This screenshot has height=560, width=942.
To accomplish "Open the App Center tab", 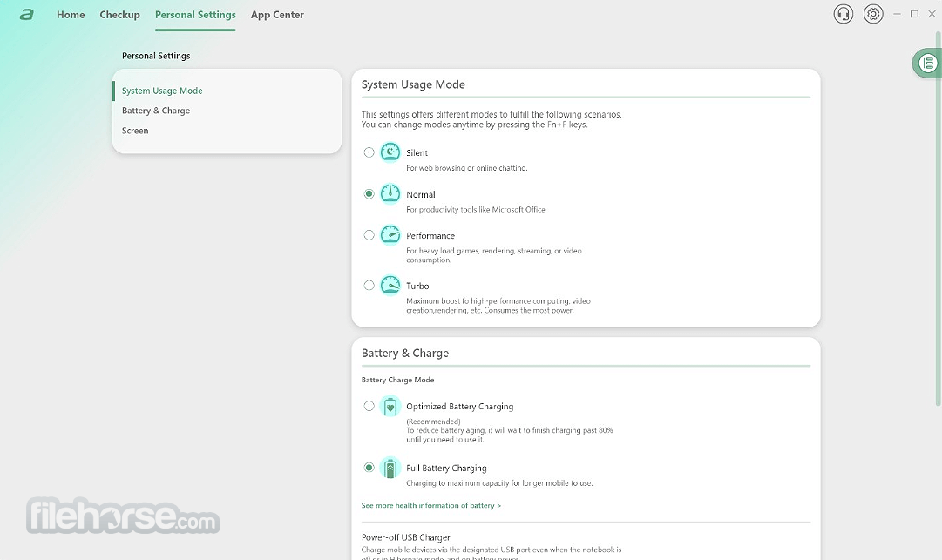I will (277, 15).
